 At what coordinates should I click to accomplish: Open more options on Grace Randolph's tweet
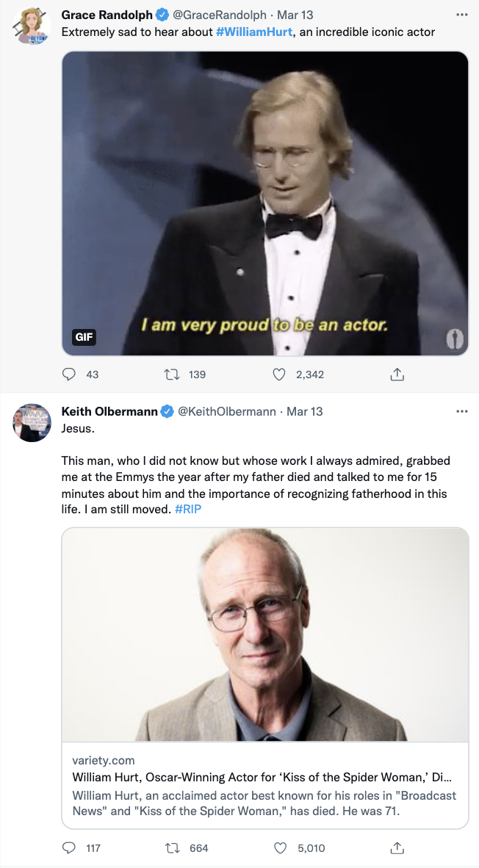(461, 15)
